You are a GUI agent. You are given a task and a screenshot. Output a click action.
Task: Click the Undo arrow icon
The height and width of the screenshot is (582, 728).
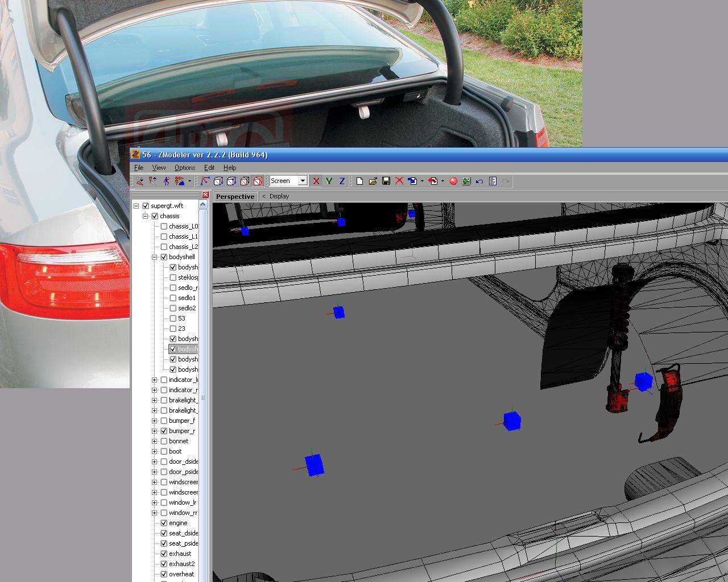click(479, 181)
